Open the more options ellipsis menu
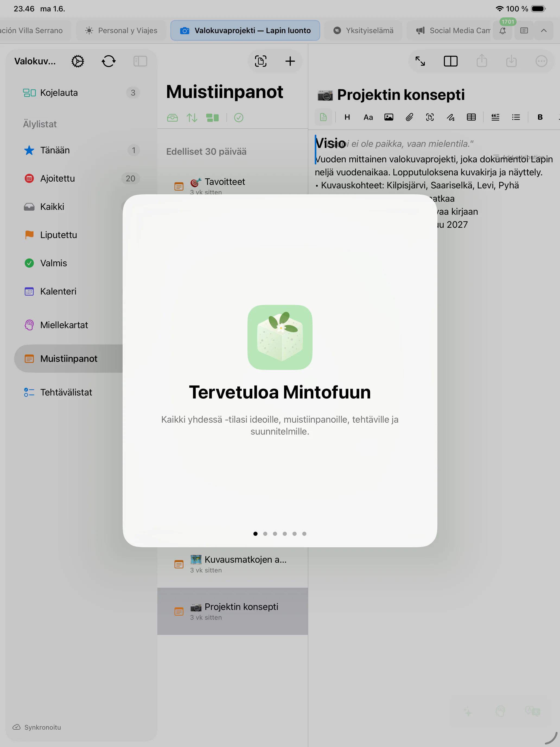This screenshot has height=747, width=560. coord(541,61)
